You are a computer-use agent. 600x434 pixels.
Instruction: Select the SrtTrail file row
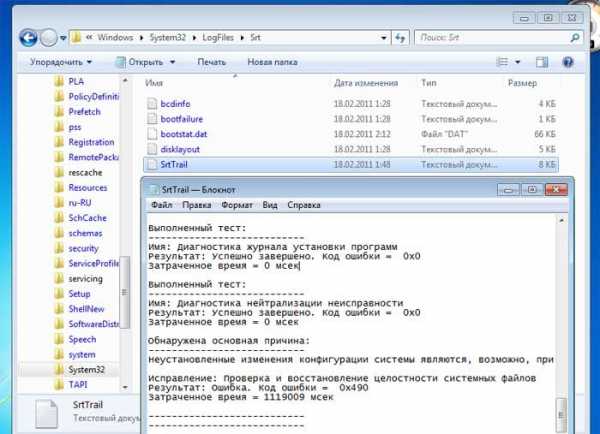pos(351,165)
